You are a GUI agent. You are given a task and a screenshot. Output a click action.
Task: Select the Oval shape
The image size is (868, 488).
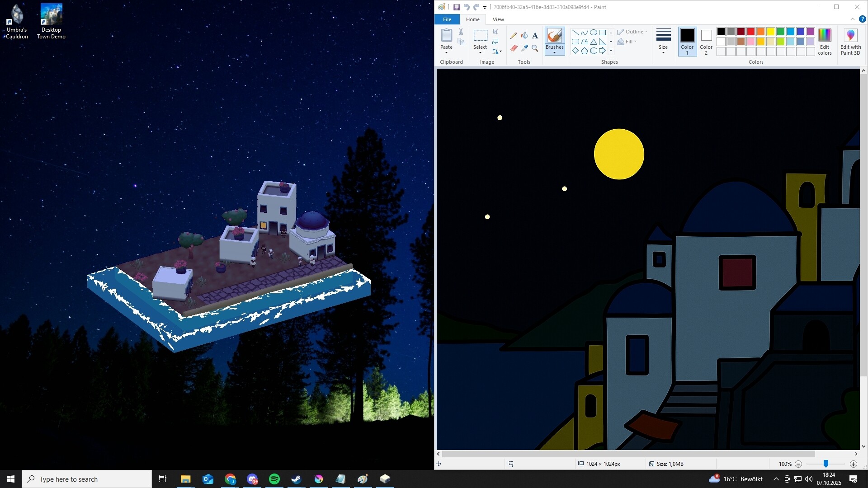593,32
